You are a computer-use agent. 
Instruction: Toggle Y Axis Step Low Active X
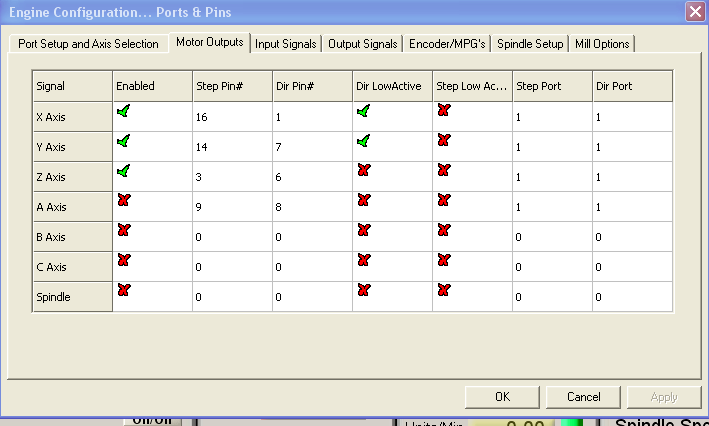tap(444, 141)
